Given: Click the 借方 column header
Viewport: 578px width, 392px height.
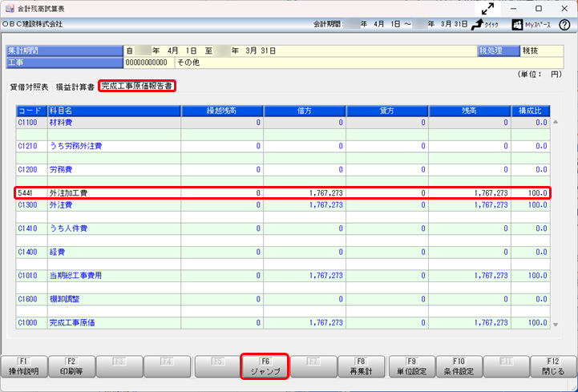Looking at the screenshot, I should [x=305, y=111].
